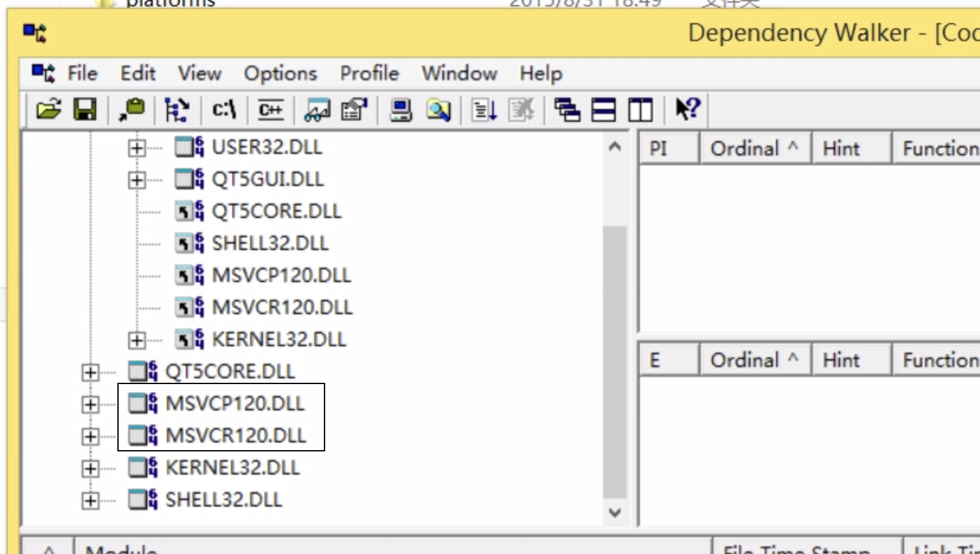
Task: Open the File menu
Action: click(83, 73)
